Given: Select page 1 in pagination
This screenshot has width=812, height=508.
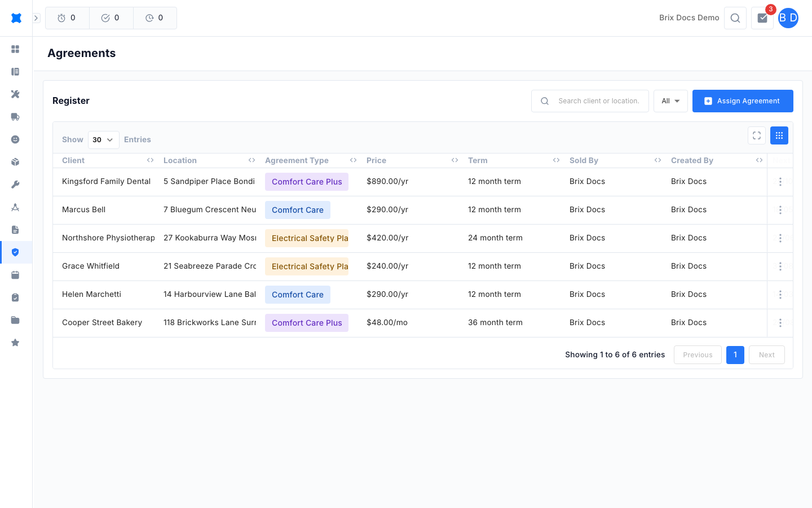Looking at the screenshot, I should click(x=735, y=355).
